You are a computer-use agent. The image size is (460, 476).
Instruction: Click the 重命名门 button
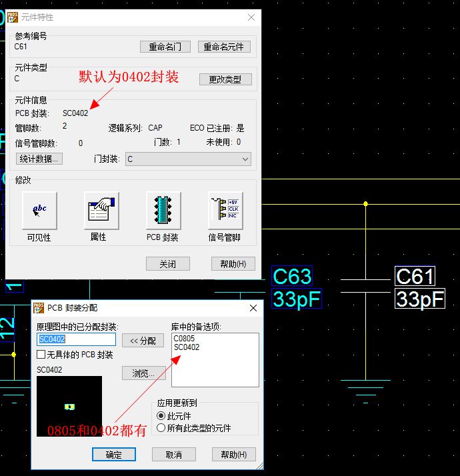[x=165, y=47]
